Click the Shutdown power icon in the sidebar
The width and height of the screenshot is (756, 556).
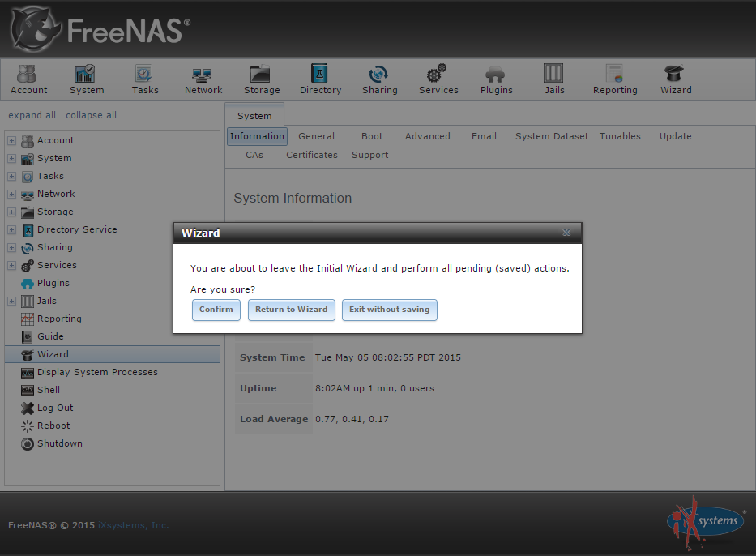point(28,443)
